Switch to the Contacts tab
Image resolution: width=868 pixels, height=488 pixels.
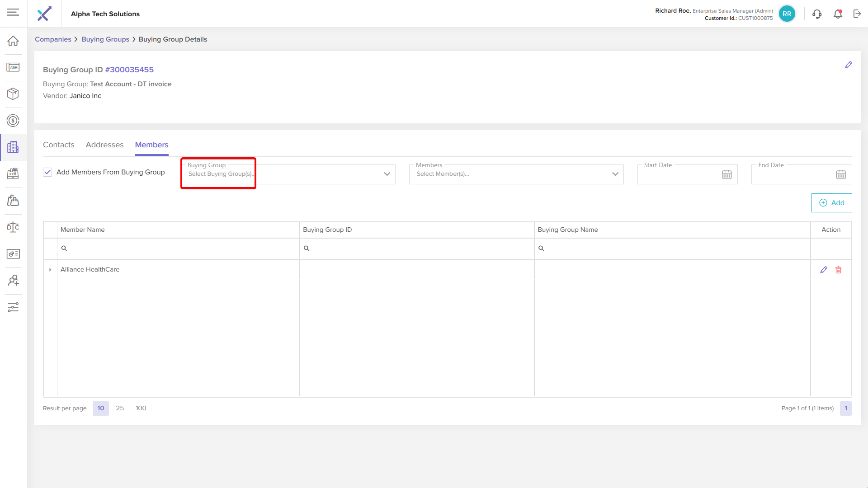pyautogui.click(x=58, y=145)
